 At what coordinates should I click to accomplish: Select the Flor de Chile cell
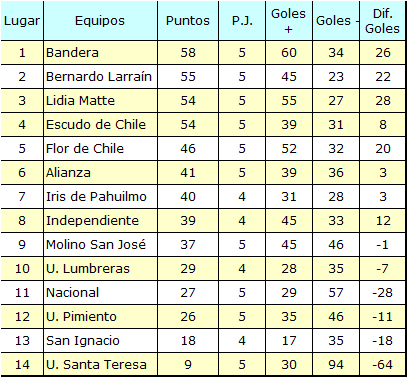[x=100, y=149]
